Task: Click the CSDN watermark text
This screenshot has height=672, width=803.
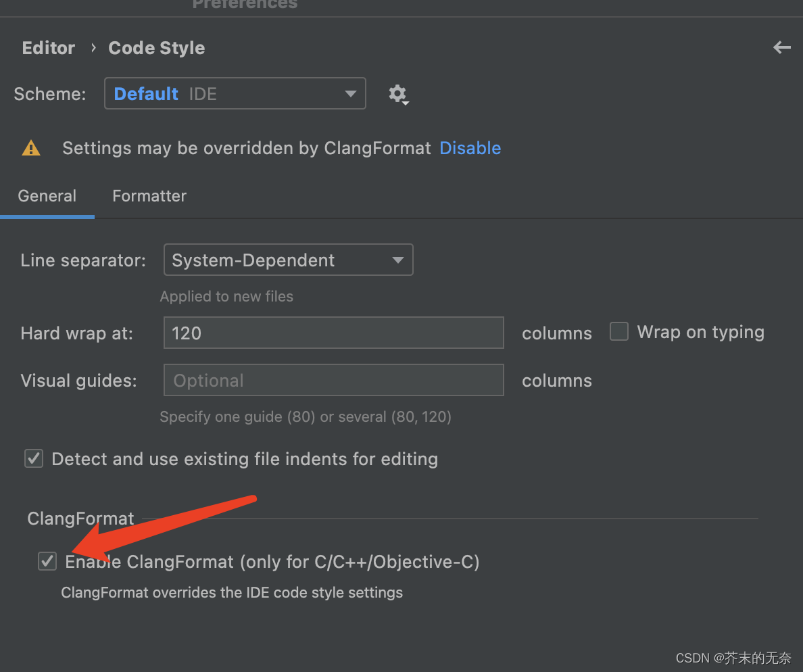Action: pyautogui.click(x=733, y=657)
